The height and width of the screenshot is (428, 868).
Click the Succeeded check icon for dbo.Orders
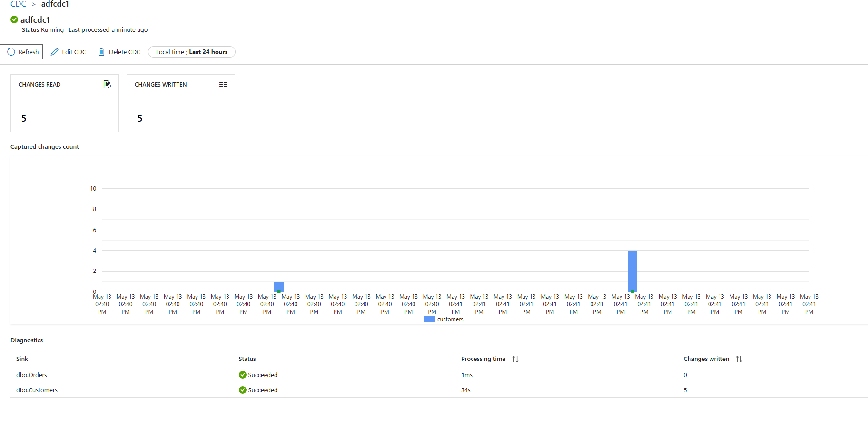pos(243,375)
